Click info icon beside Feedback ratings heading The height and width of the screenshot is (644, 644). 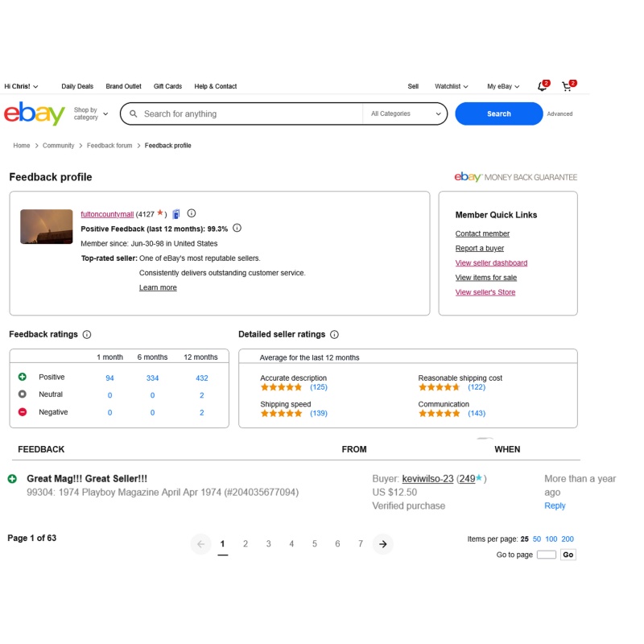87,334
